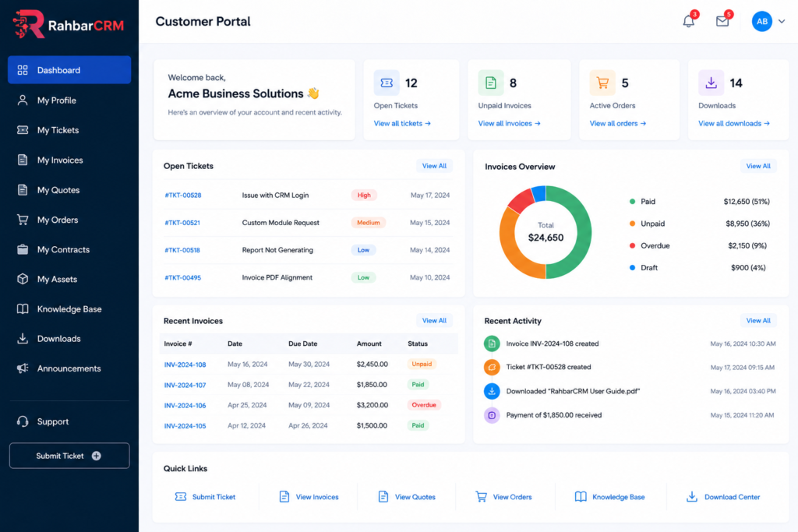Open the Dashboard menu item
The width and height of the screenshot is (798, 532).
coord(69,69)
